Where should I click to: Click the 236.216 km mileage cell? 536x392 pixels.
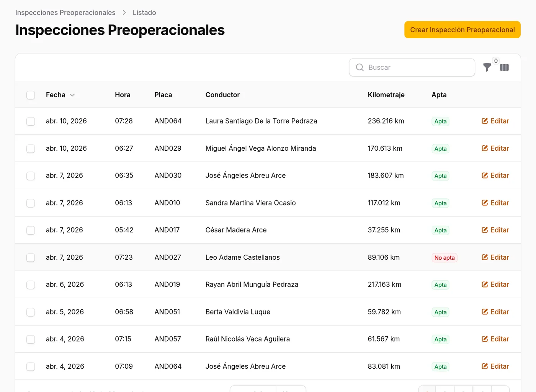point(386,121)
